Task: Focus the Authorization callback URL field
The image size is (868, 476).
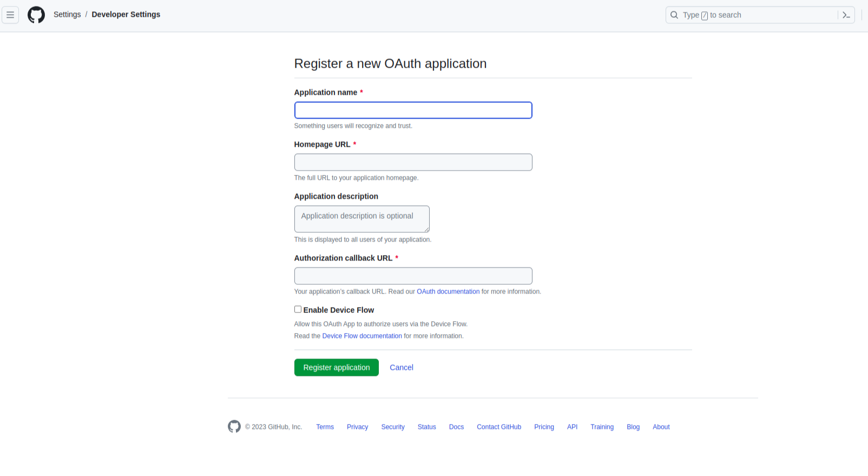Action: coord(413,276)
